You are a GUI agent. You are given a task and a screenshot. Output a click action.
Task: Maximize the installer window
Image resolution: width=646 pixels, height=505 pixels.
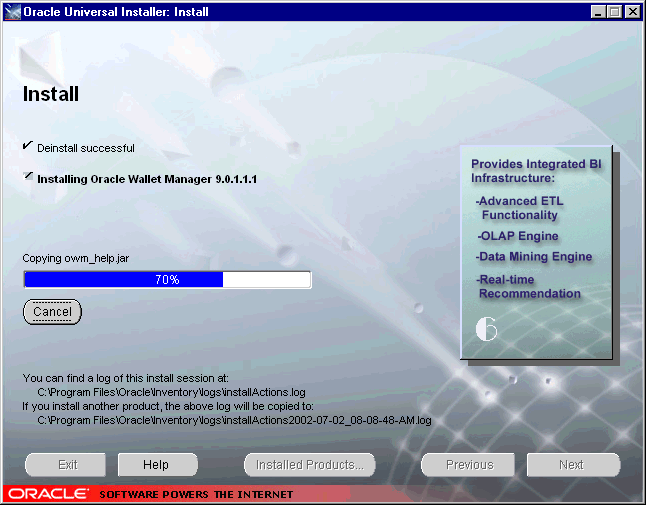[x=614, y=12]
